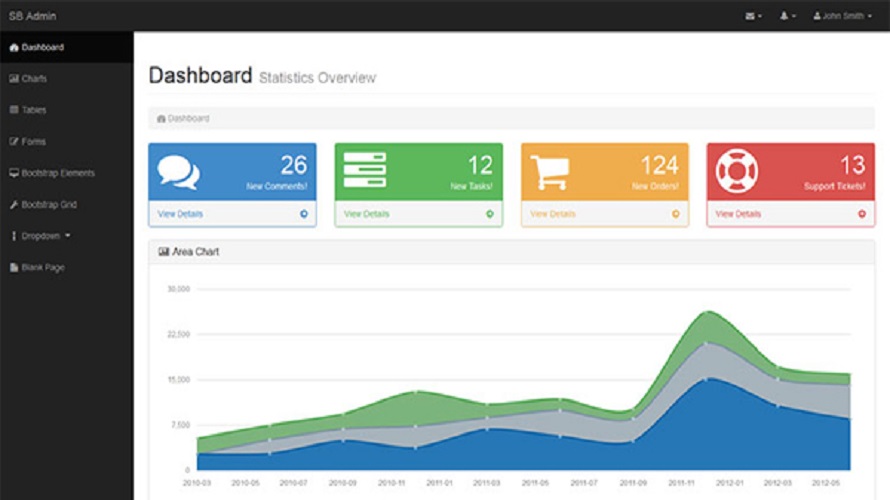Click the 2012-05 x-axis label
This screenshot has height=500, width=890.
pos(826,483)
